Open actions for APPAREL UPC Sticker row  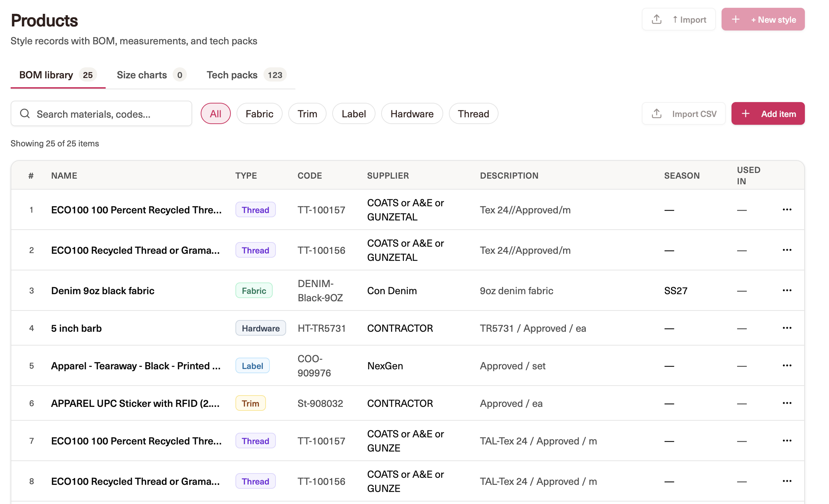coord(787,403)
